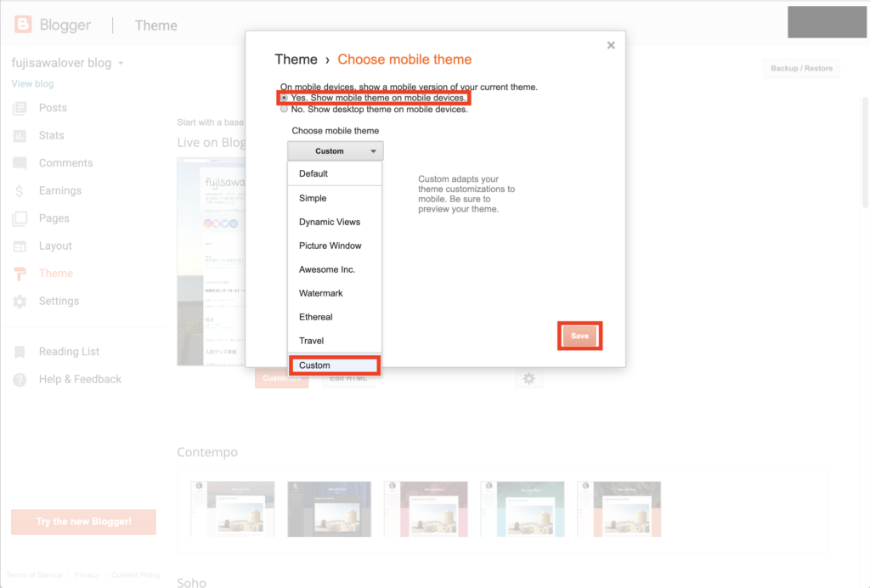Open the Settings label in sidebar

59,301
